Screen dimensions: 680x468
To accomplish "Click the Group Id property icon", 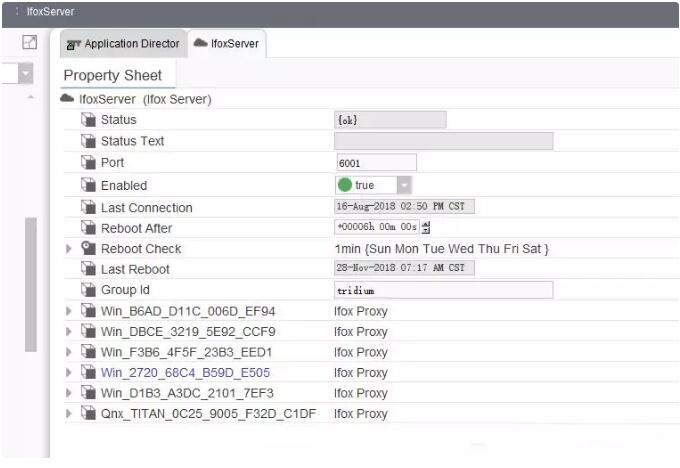I will click(x=87, y=290).
